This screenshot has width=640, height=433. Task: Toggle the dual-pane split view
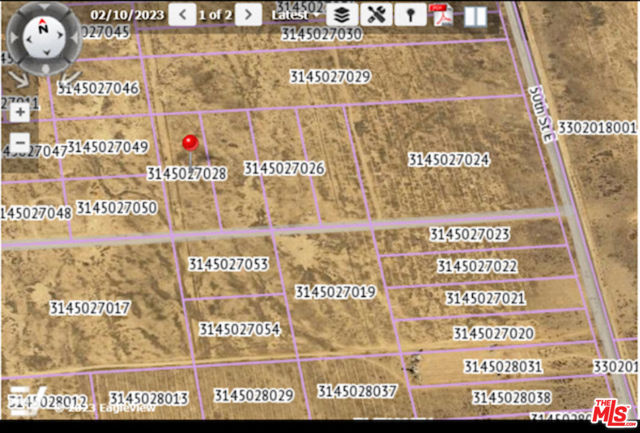(x=475, y=15)
